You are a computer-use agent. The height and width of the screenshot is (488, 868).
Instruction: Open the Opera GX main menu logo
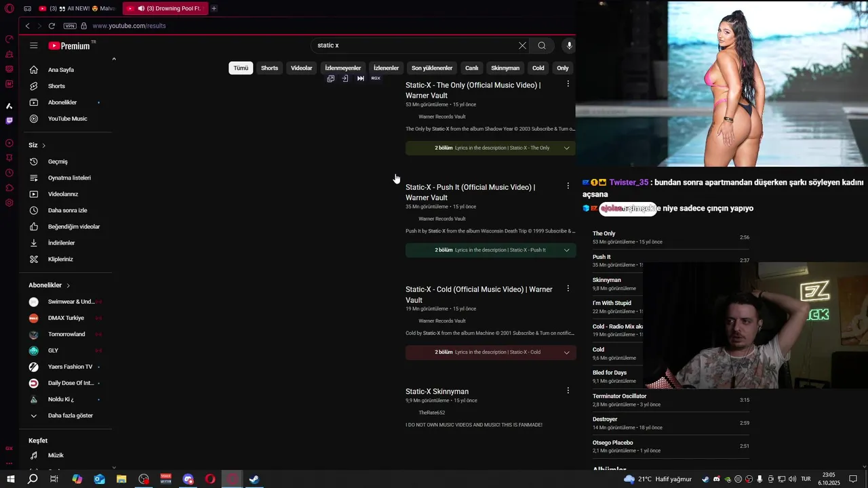coord(9,8)
